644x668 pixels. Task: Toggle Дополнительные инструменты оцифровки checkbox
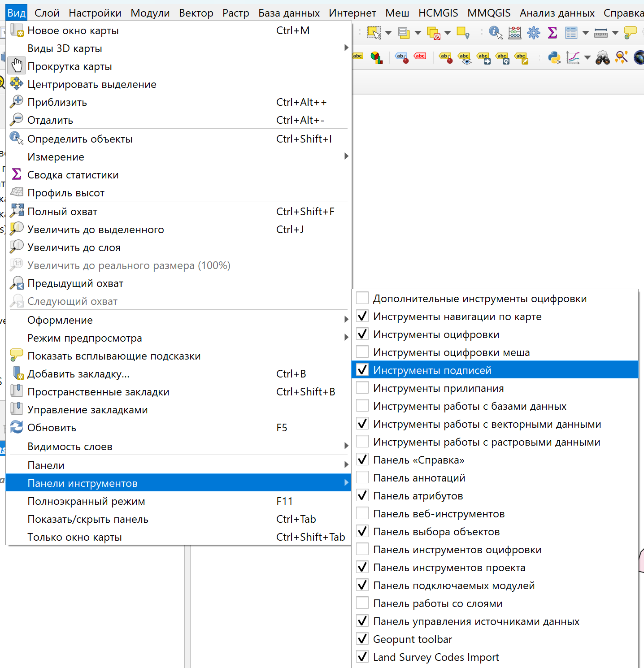362,298
